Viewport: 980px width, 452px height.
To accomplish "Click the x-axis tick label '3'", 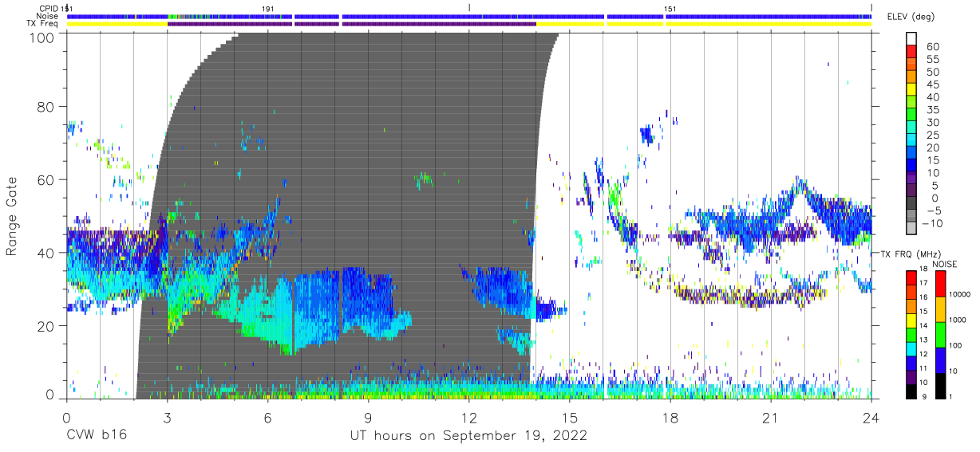I will pyautogui.click(x=167, y=417).
